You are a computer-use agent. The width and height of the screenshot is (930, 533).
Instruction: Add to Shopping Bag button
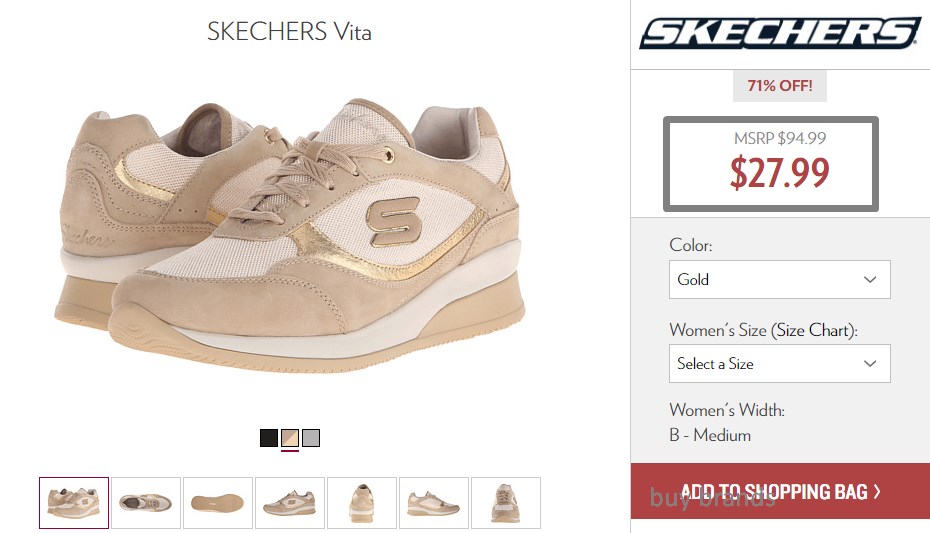pos(780,491)
